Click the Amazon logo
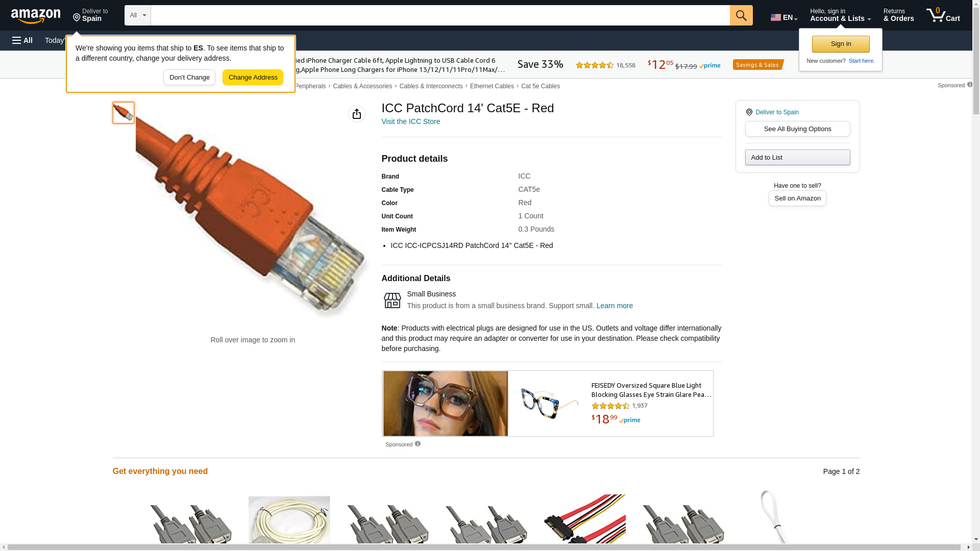 point(36,16)
